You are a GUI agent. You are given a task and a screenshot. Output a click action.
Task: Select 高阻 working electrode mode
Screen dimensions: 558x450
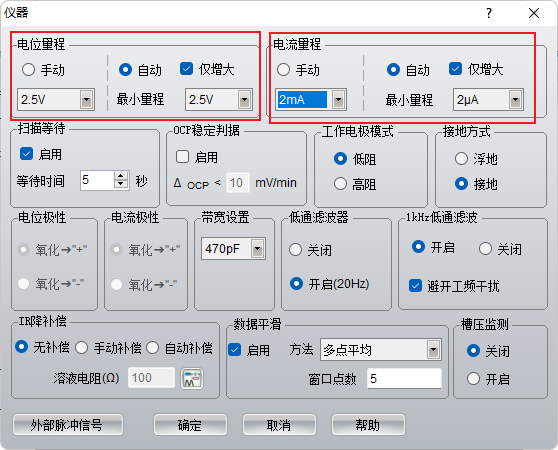340,184
